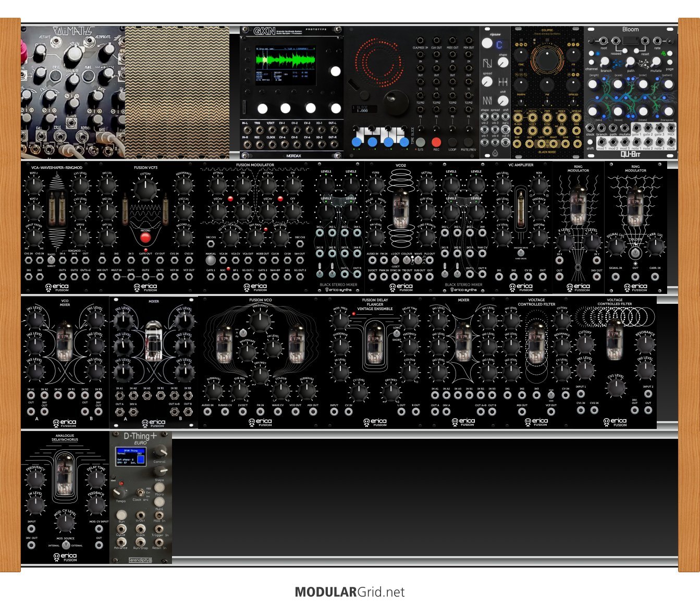This screenshot has width=700, height=603.
Task: Click the Bloom mutate knob
Action: [656, 62]
